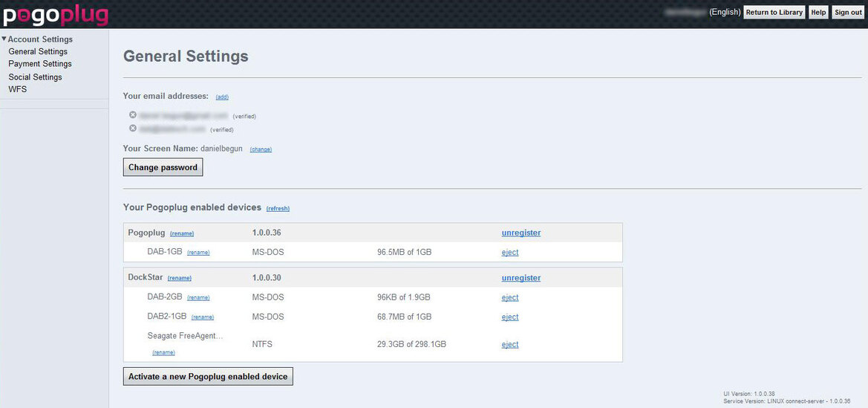Screen dimensions: 868x408
Task: Click the MS-DOS label in the DAB-1GB row
Action: 268,252
